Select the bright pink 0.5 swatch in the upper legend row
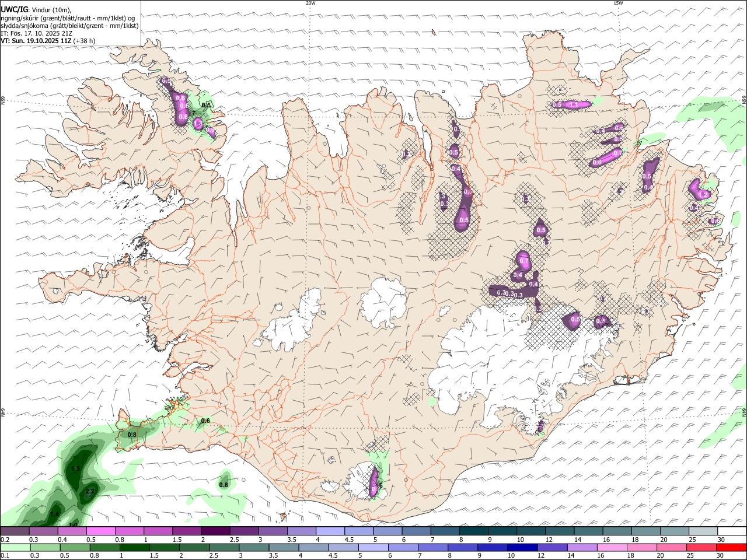Viewport: 747px width, 560px height. point(100,531)
